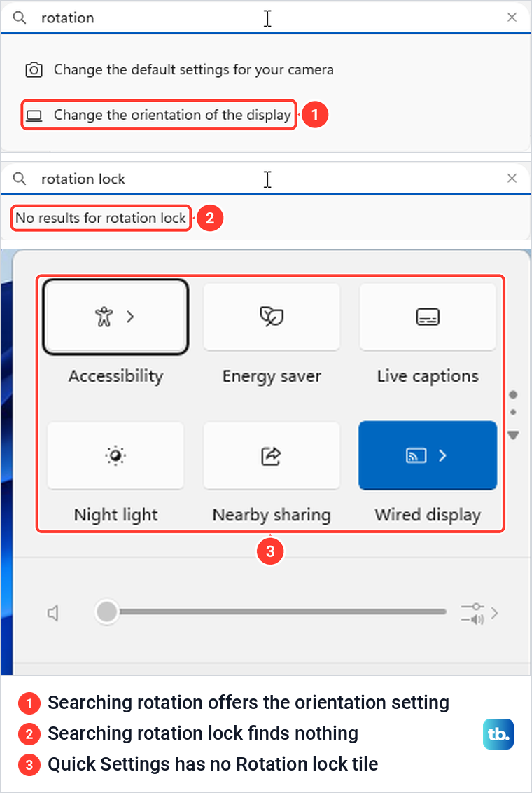Mute volume using the speaker icon

pyautogui.click(x=53, y=614)
